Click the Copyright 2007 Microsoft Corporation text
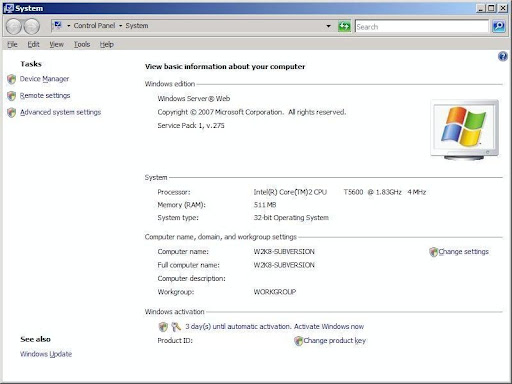The width and height of the screenshot is (512, 384). 252,112
